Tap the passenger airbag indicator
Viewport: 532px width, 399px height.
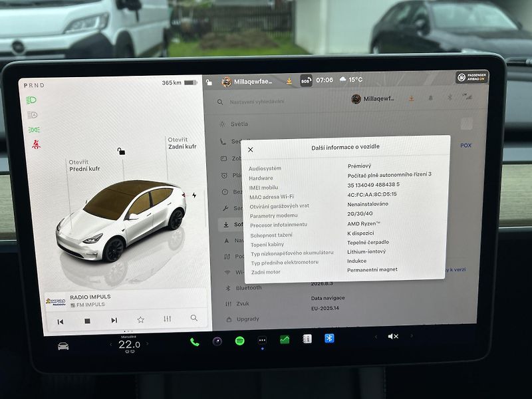(472, 77)
